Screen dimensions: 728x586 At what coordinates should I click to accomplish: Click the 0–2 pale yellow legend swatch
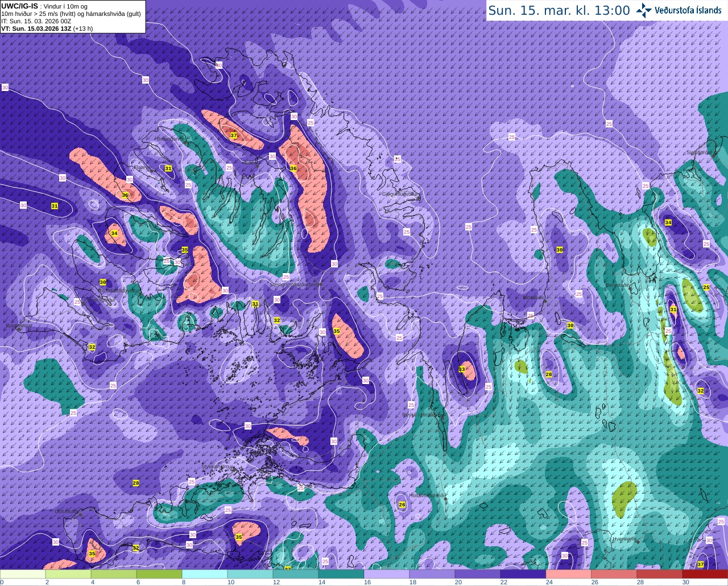[23, 574]
